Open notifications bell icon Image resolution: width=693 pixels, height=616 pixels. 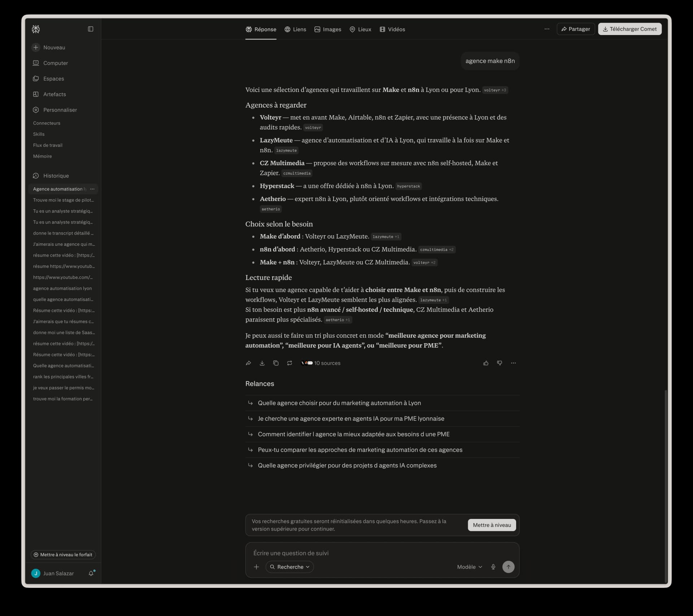pyautogui.click(x=91, y=573)
